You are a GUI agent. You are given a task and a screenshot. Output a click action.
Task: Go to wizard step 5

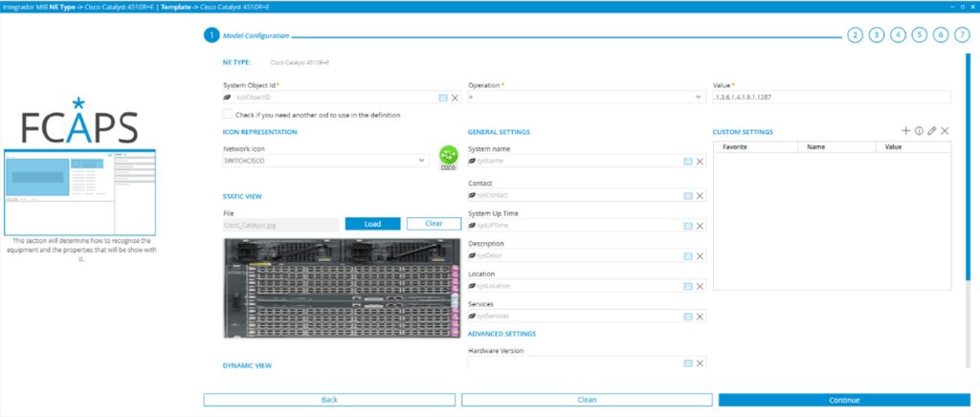click(x=920, y=35)
